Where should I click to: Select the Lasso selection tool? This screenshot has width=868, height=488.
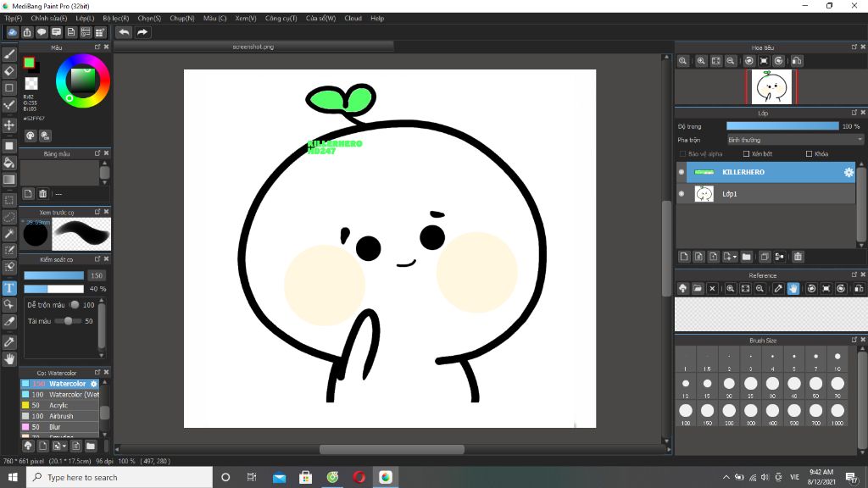coord(9,217)
